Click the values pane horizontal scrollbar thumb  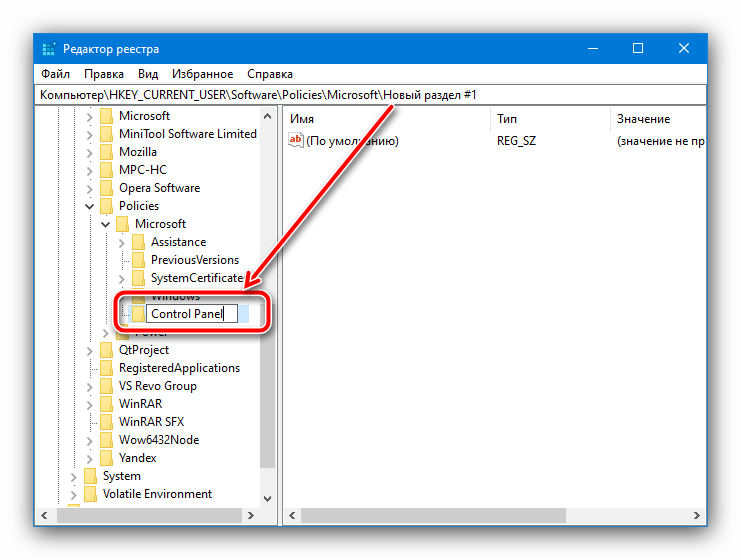point(433,516)
